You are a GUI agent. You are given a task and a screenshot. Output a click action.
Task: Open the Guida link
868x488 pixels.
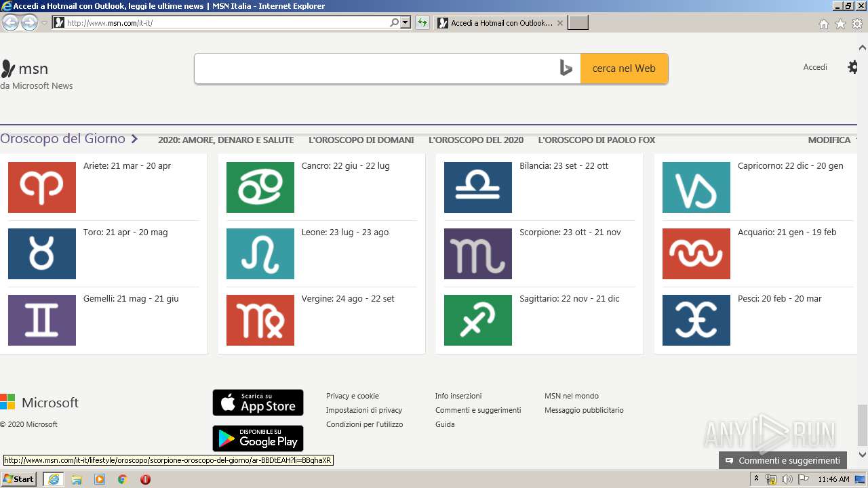tap(445, 424)
